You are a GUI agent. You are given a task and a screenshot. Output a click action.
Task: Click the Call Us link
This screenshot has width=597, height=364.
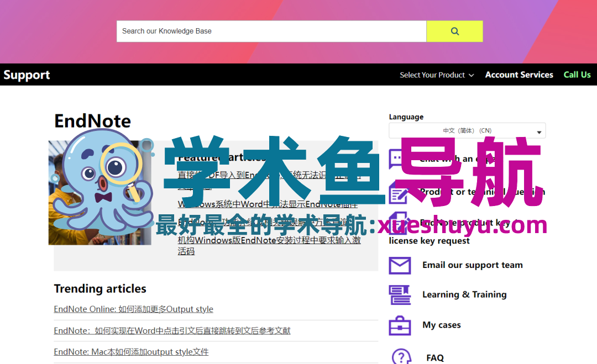pyautogui.click(x=577, y=75)
